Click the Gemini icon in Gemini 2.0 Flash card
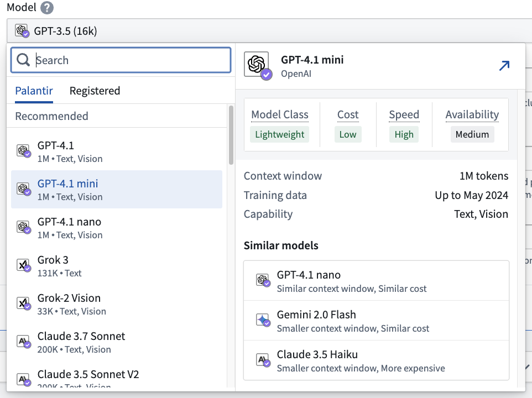 pyautogui.click(x=263, y=320)
